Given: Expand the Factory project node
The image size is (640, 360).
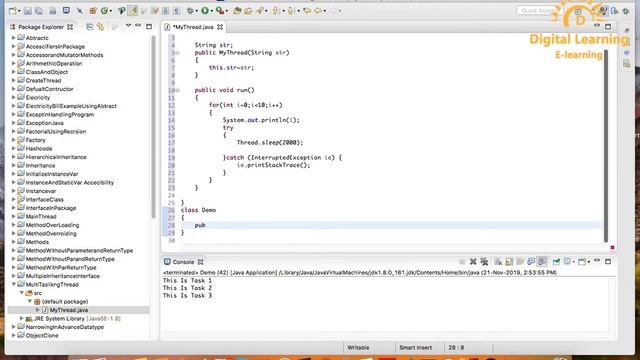Looking at the screenshot, I should pyautogui.click(x=13, y=140).
